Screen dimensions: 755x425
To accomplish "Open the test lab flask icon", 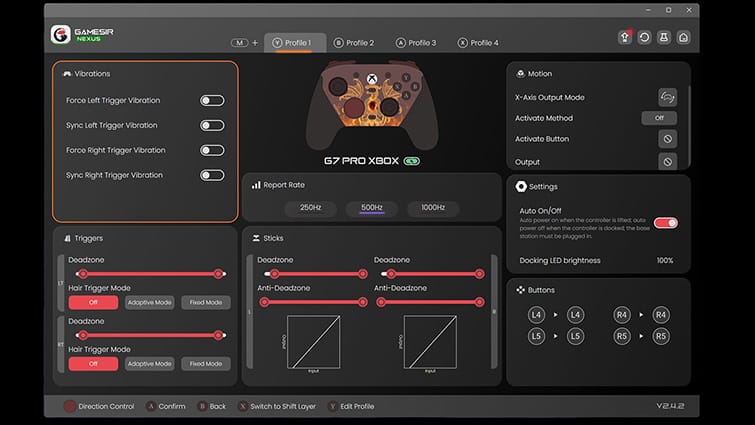I will tap(664, 38).
